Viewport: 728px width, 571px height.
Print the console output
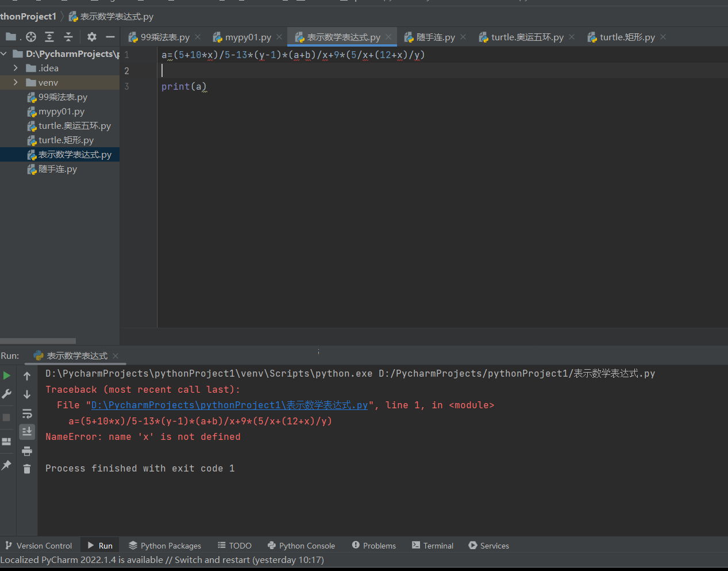pos(27,451)
